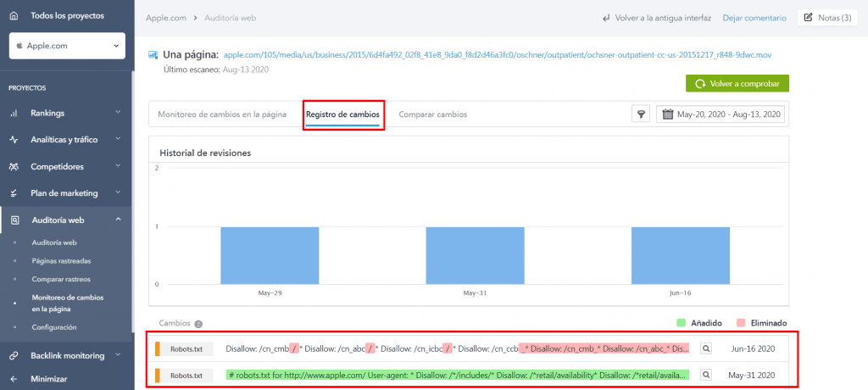
Task: Click the sidebar vertical scrollbar
Action: click(x=131, y=202)
